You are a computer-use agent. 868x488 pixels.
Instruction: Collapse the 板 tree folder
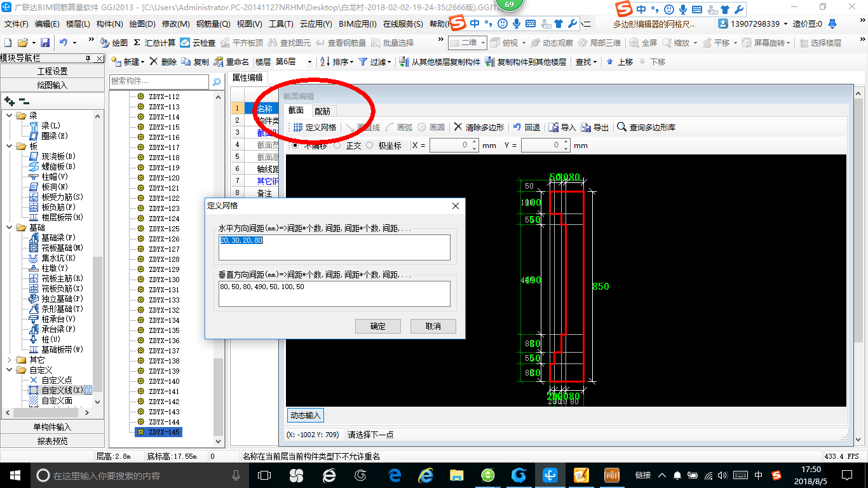click(x=10, y=146)
